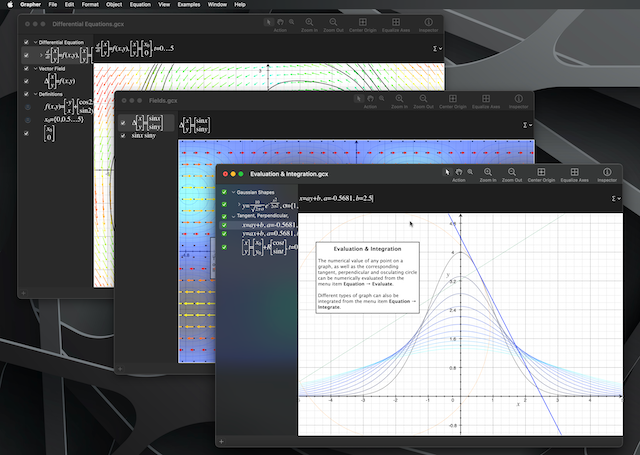This screenshot has width=640, height=455.
Task: Open the View menu
Action: coord(164,4)
